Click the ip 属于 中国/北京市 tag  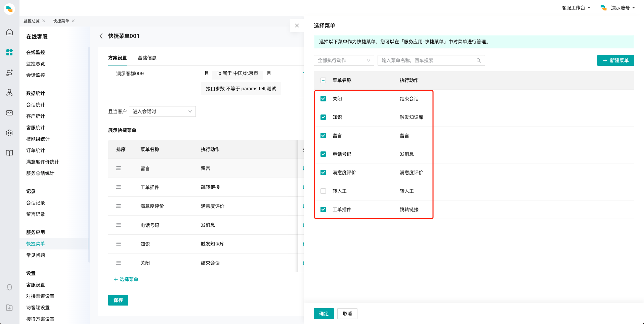pyautogui.click(x=238, y=73)
